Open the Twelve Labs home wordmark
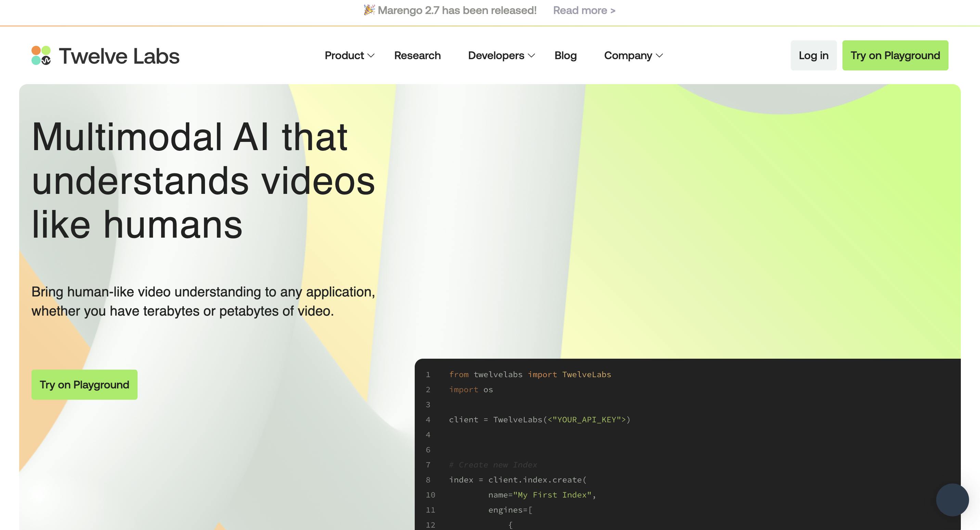980x530 pixels. [x=119, y=56]
